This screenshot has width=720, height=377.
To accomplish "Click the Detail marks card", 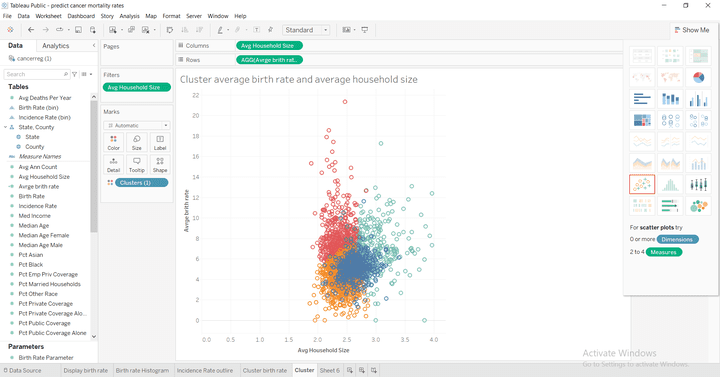I will tap(113, 164).
